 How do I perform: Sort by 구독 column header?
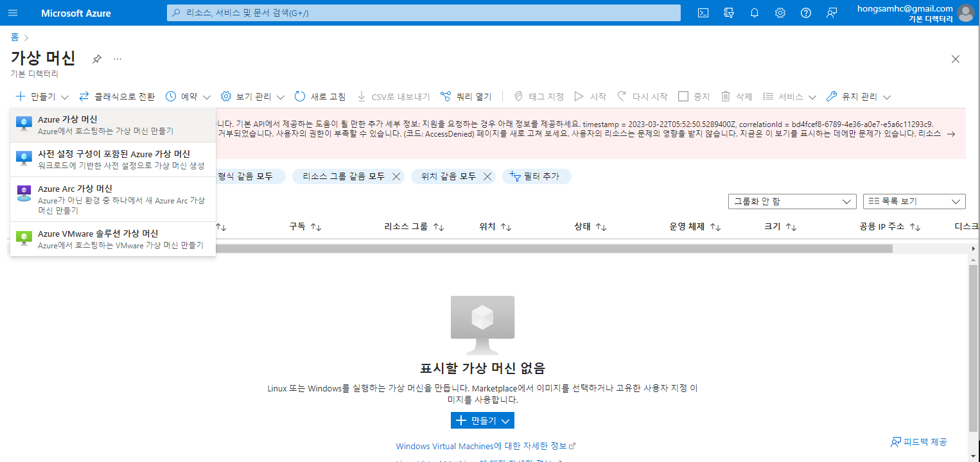coord(305,227)
